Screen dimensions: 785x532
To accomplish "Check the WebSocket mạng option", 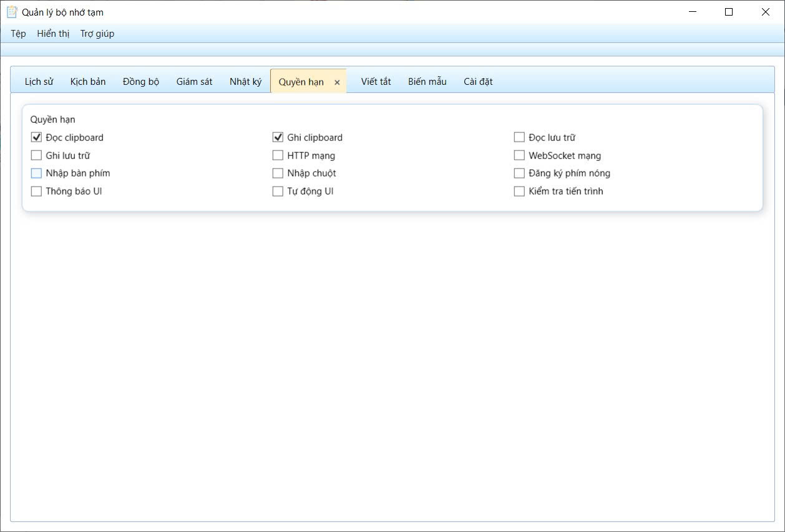I will click(x=519, y=155).
